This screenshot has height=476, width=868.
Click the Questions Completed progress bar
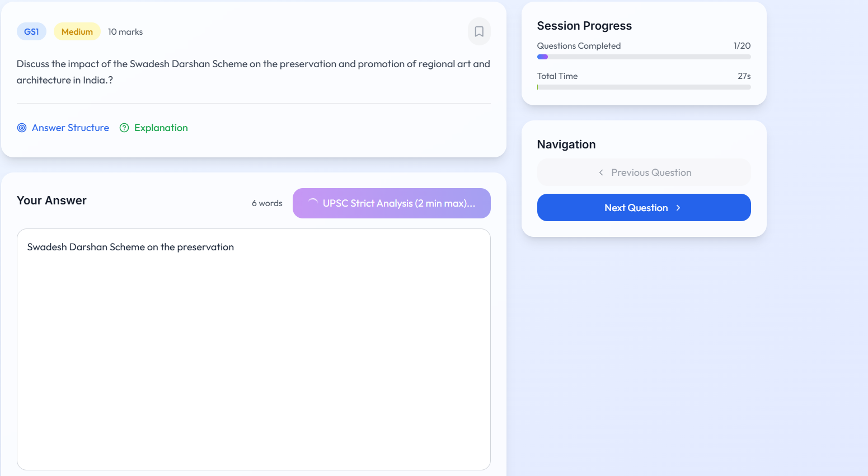644,57
